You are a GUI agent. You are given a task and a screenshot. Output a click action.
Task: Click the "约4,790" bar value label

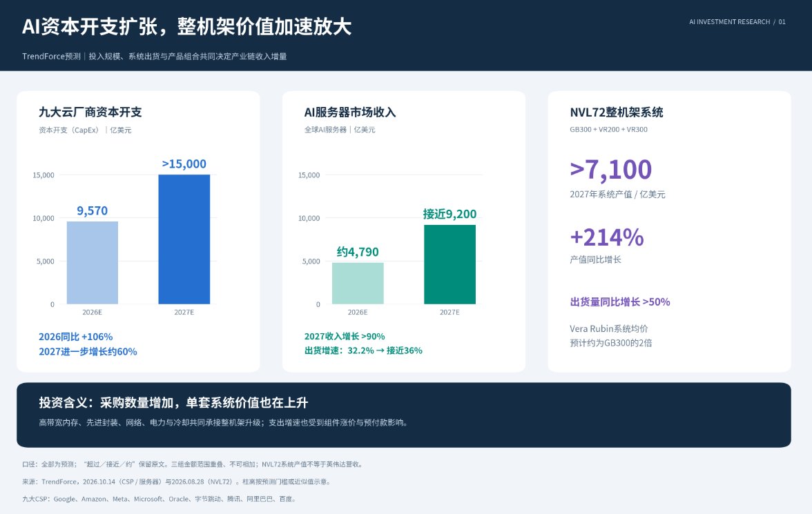pyautogui.click(x=358, y=252)
